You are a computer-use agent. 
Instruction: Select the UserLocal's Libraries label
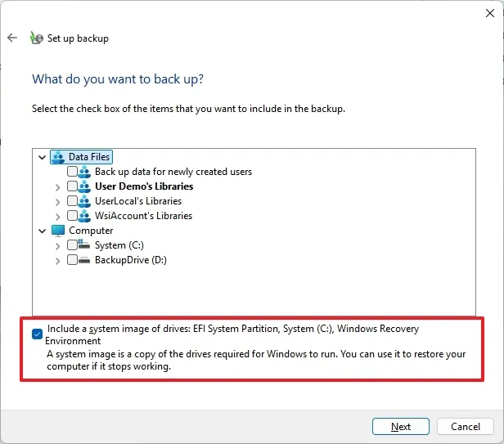click(138, 201)
